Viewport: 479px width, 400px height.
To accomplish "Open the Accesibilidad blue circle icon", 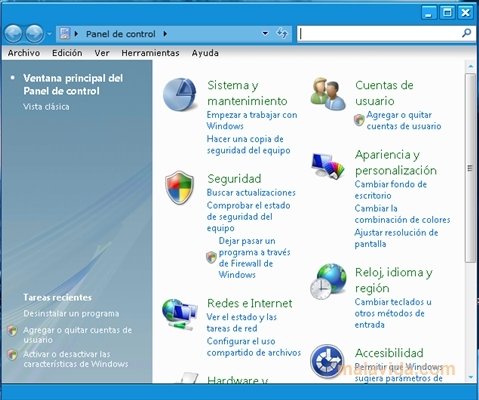I will pos(327,362).
